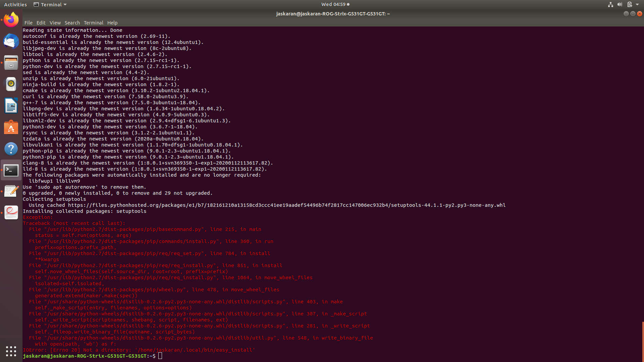Open Ubuntu Software from the dock

coord(11,127)
